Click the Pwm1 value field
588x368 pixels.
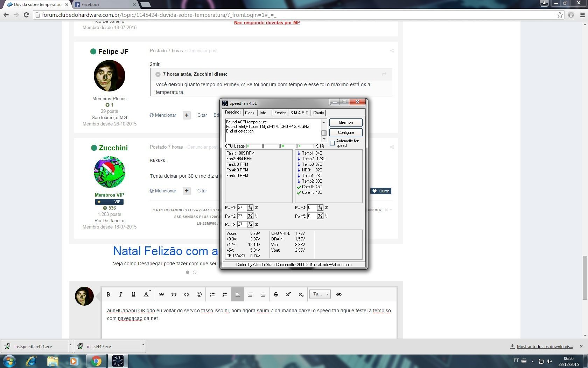click(242, 208)
